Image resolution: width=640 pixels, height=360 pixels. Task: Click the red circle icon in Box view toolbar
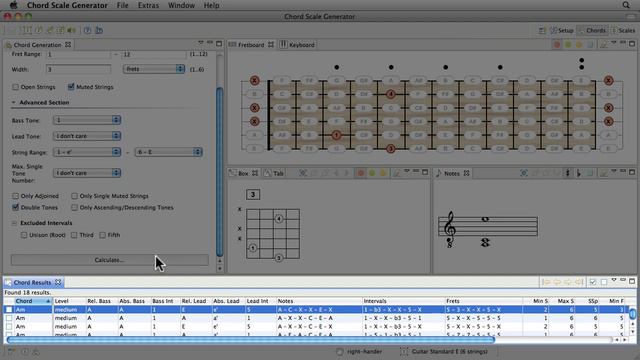361,173
